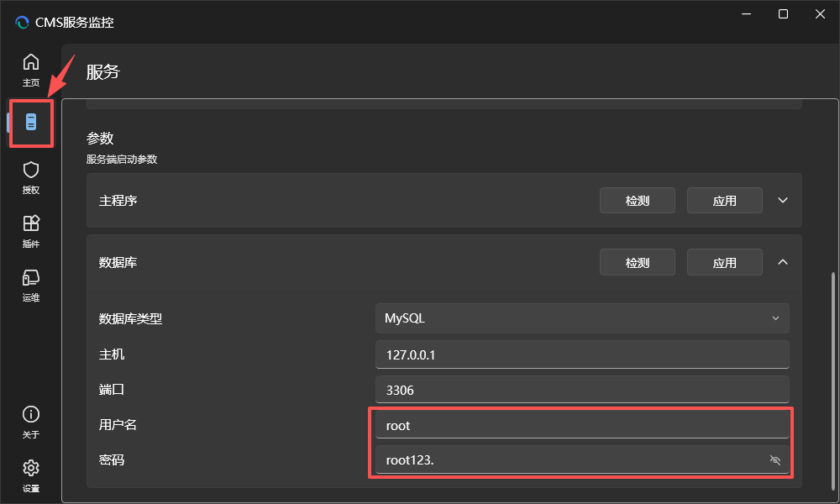Open the 运维 operations icon

[31, 284]
